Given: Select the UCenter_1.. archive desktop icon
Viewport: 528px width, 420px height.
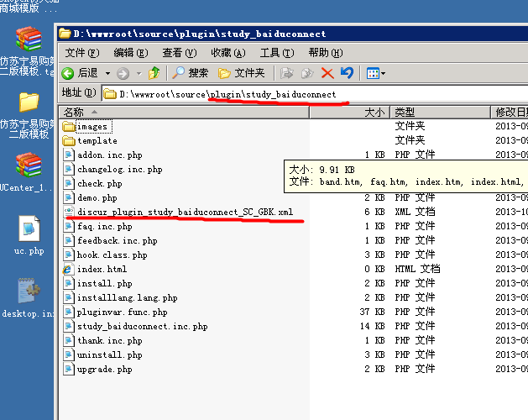Looking at the screenshot, I should coord(29,165).
